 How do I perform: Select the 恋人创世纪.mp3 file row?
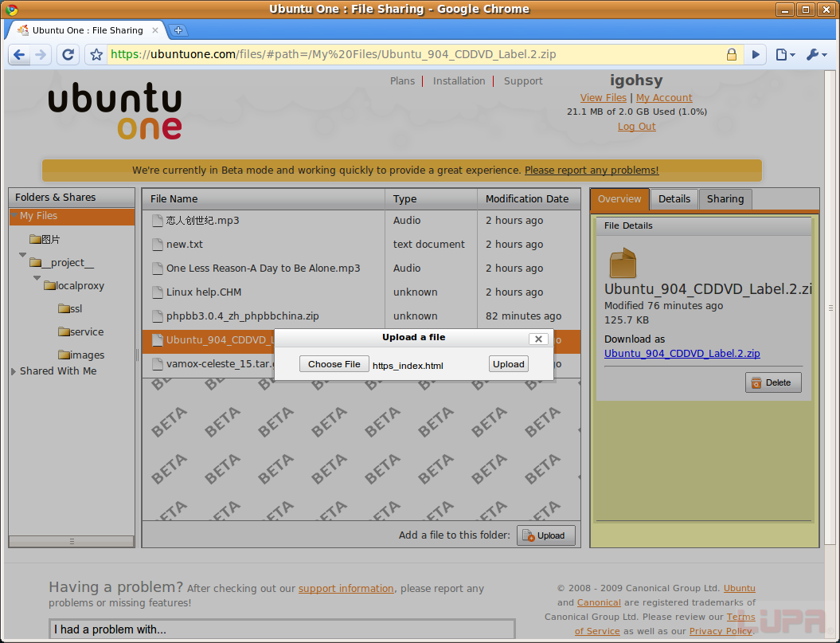pos(361,221)
